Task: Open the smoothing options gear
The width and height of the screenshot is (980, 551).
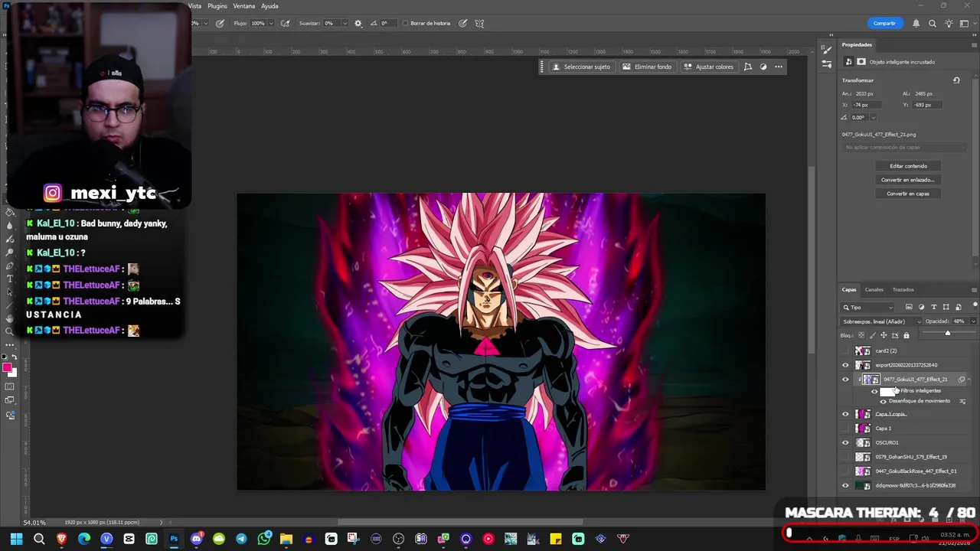Action: 358,23
